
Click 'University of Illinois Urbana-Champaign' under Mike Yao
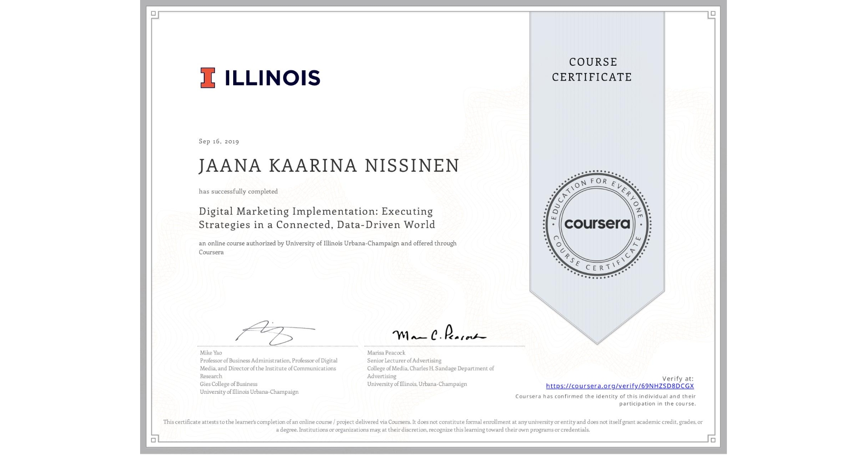(x=249, y=392)
